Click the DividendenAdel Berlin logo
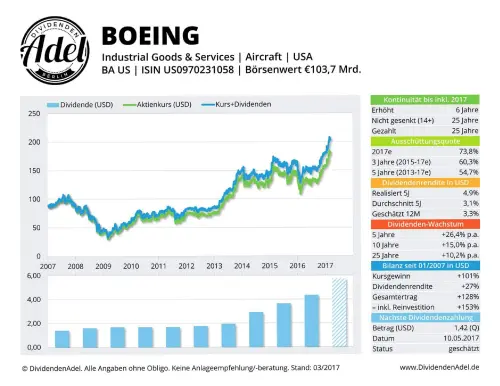This screenshot has width=500, height=386. [x=55, y=50]
